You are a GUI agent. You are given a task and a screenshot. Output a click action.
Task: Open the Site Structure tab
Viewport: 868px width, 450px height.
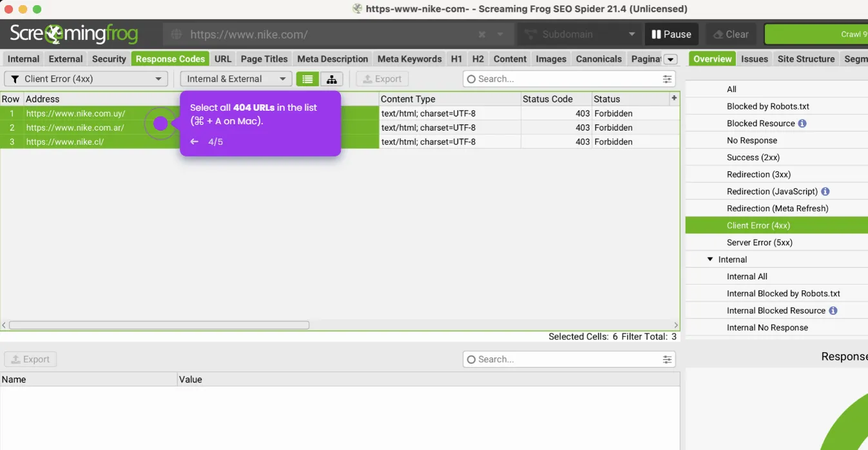(805, 59)
